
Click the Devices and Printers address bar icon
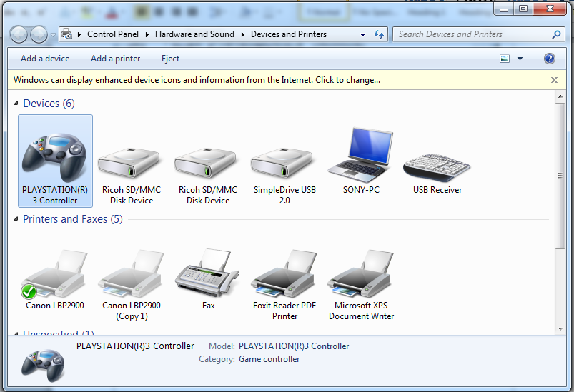click(66, 34)
